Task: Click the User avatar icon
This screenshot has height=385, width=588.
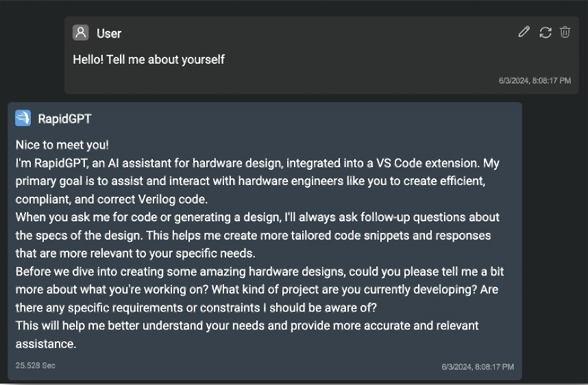Action: click(81, 33)
